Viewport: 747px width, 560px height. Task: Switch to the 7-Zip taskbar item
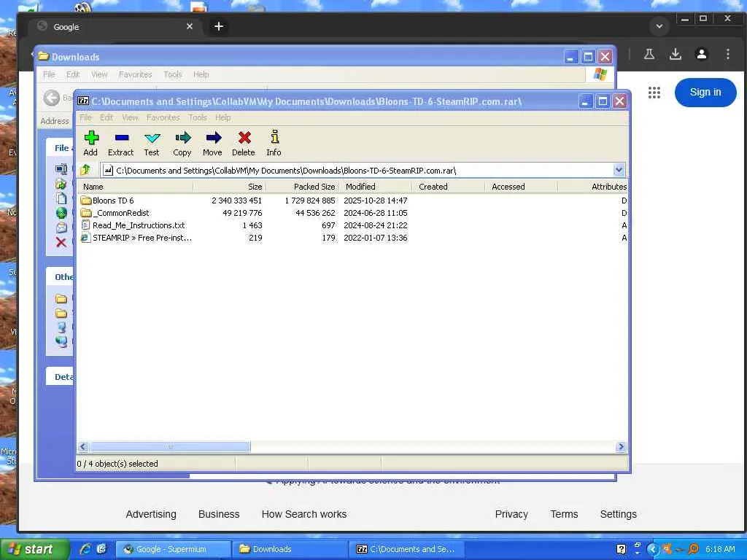pos(406,549)
